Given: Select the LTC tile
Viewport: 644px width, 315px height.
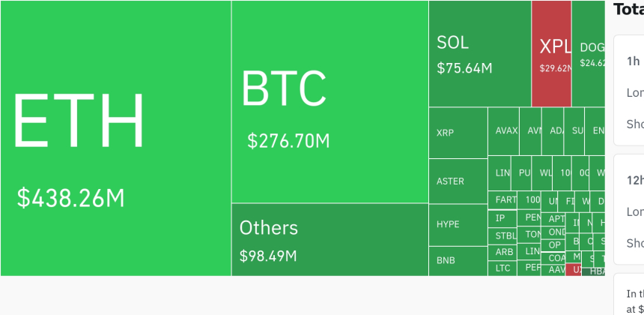Looking at the screenshot, I should click(x=503, y=268).
